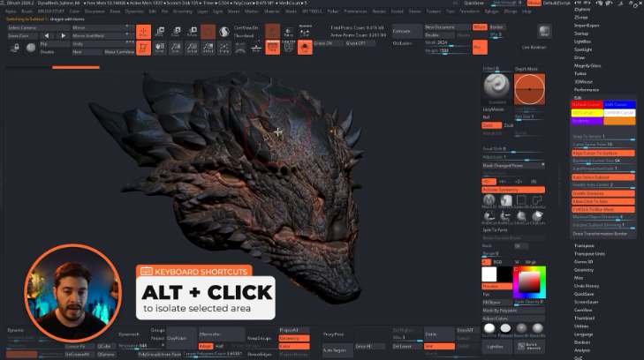Click the white main color swatch

[489, 274]
